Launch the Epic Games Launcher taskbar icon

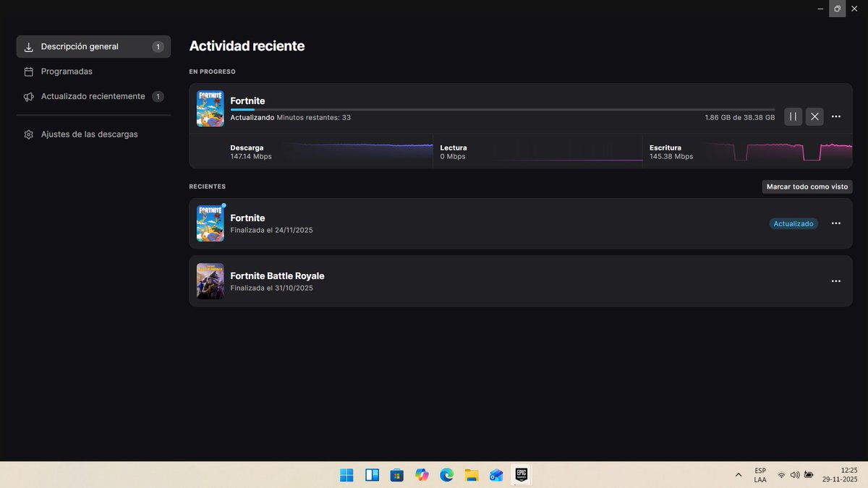point(521,475)
